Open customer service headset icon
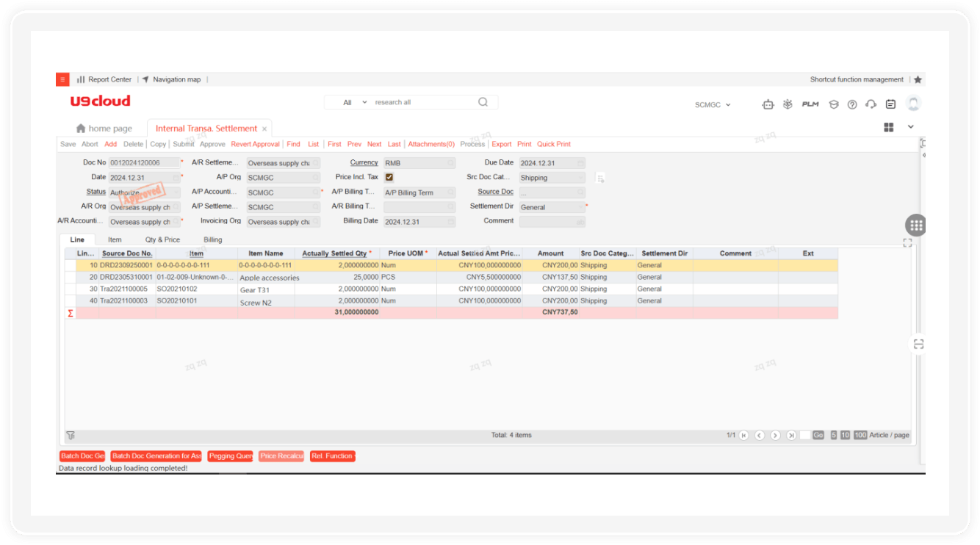 point(871,104)
